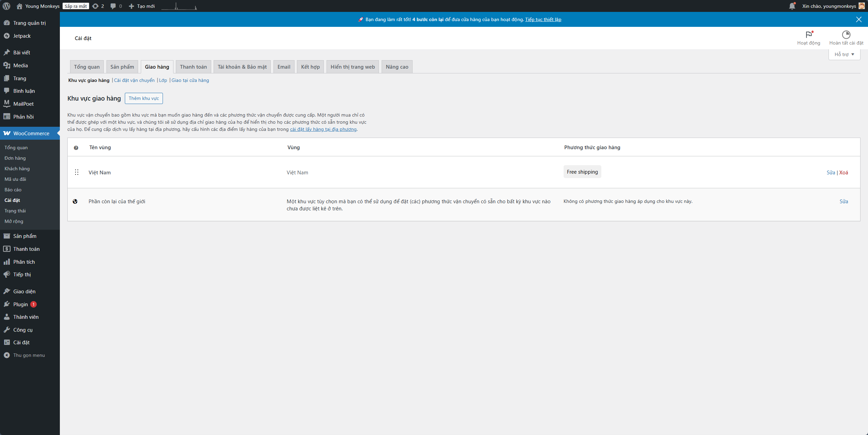Open Đơn hàng in the WooCommerce submenu
Screen dimensions: 868x435
pyautogui.click(x=15, y=158)
